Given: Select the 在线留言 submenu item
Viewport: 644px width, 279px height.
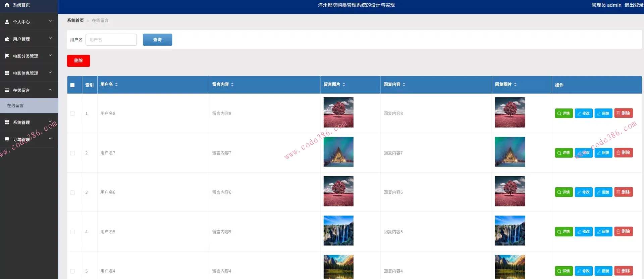Looking at the screenshot, I should click(29, 106).
